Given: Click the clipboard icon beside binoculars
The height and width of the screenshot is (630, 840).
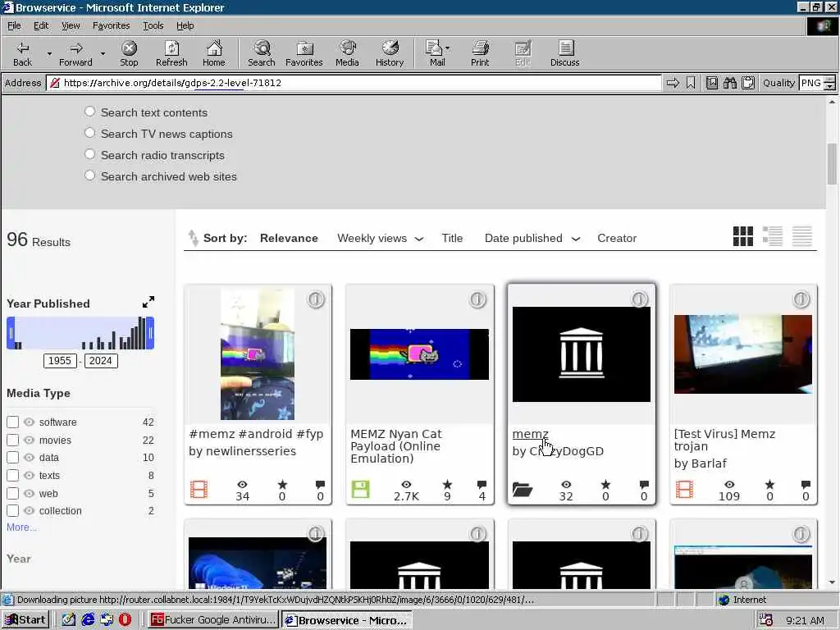Looking at the screenshot, I should click(748, 83).
